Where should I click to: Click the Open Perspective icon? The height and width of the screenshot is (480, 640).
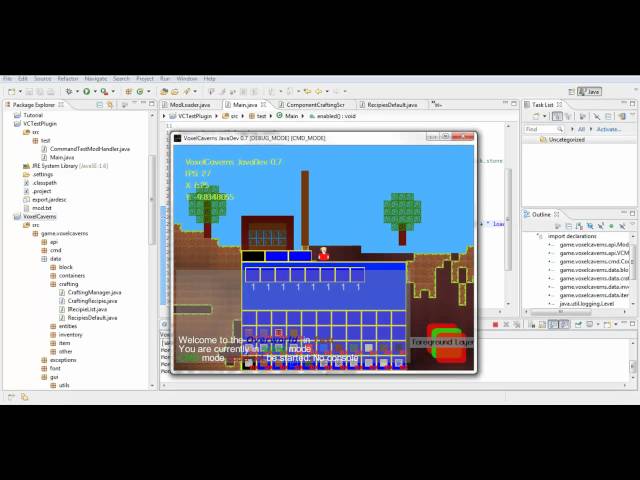click(572, 92)
